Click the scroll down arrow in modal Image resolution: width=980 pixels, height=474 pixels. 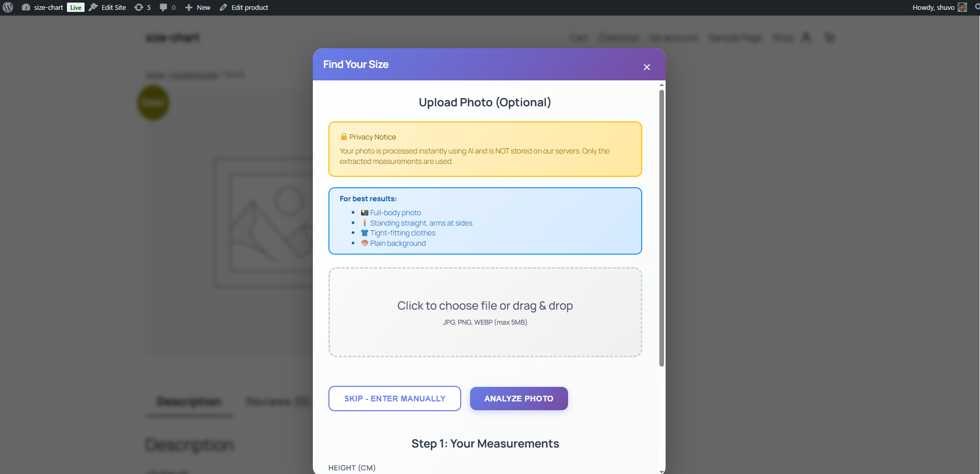tap(661, 471)
